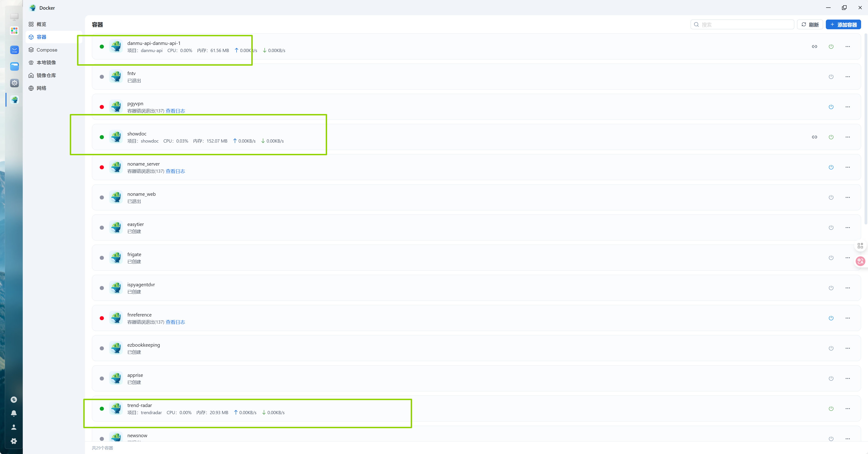Open the app store icon in dock
The width and height of the screenshot is (868, 454).
[14, 50]
